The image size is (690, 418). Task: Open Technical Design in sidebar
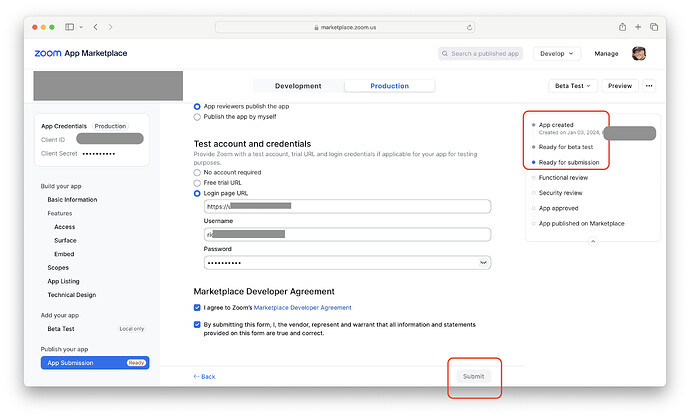(72, 295)
